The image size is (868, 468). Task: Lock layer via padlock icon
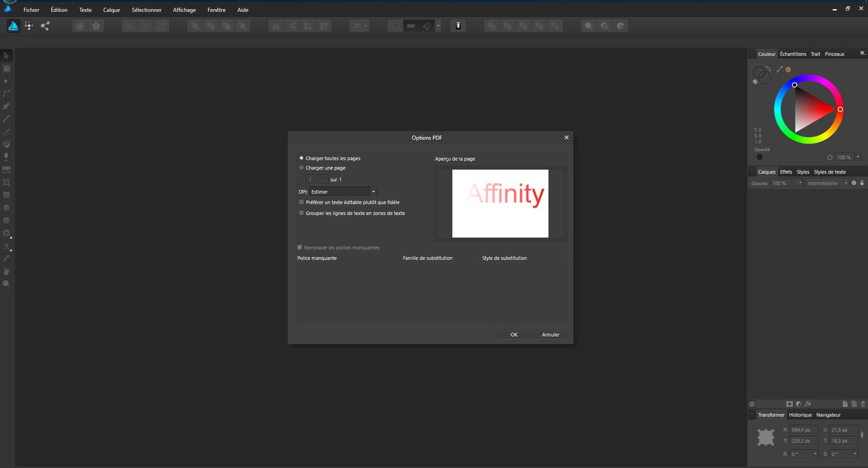(x=862, y=183)
